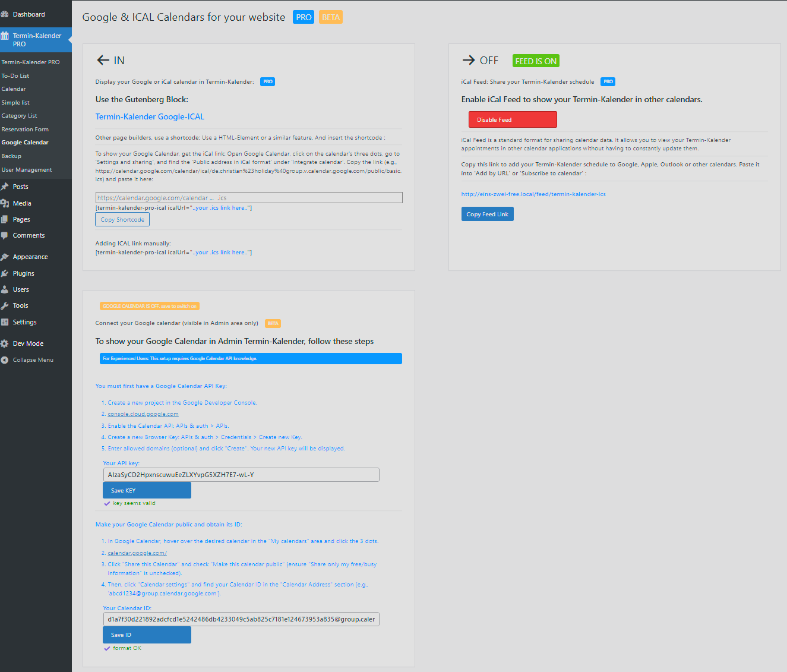Click the Your Calendar ID input field
The height and width of the screenshot is (672, 787).
coord(241,619)
